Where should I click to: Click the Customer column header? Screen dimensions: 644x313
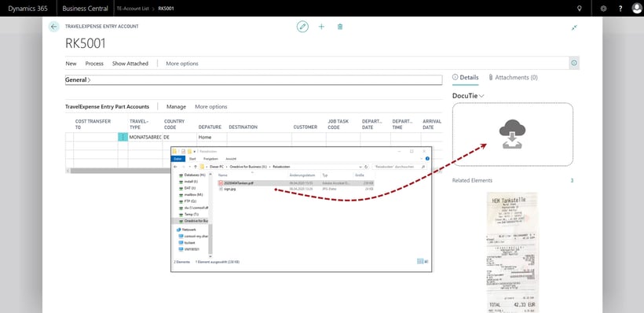(x=306, y=127)
